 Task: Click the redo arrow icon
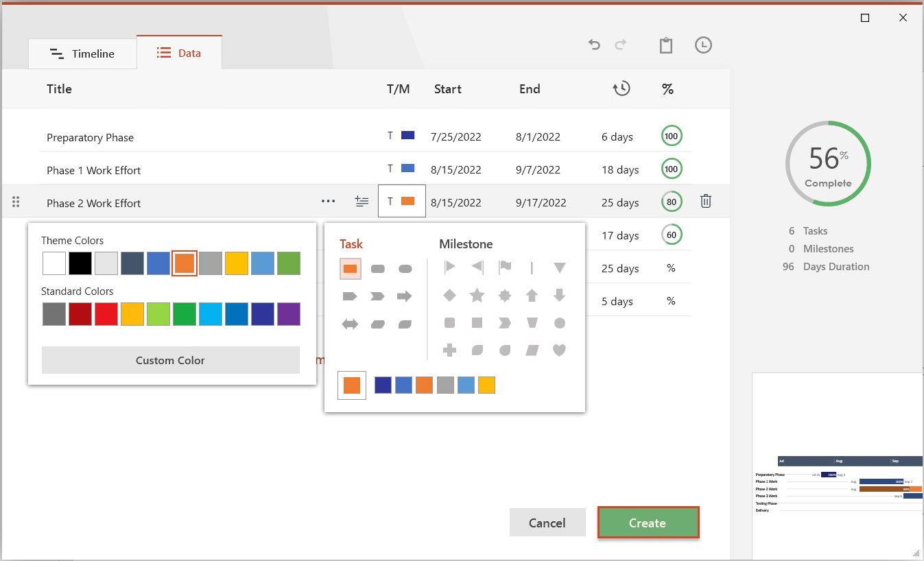pos(621,45)
